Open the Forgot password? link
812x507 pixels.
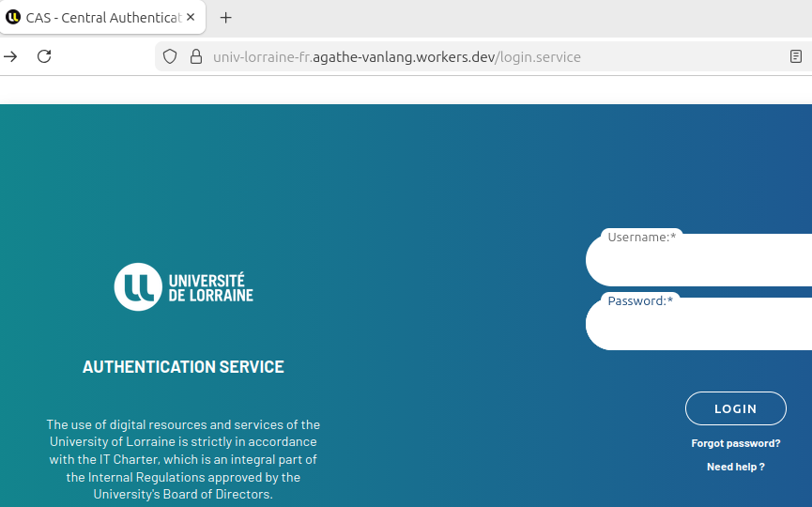[735, 443]
